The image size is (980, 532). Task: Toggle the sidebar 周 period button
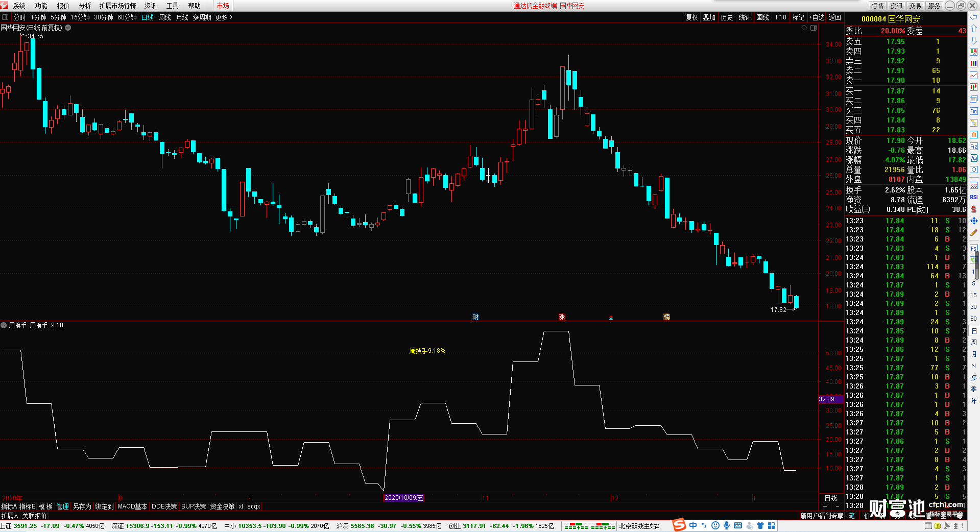pos(973,342)
